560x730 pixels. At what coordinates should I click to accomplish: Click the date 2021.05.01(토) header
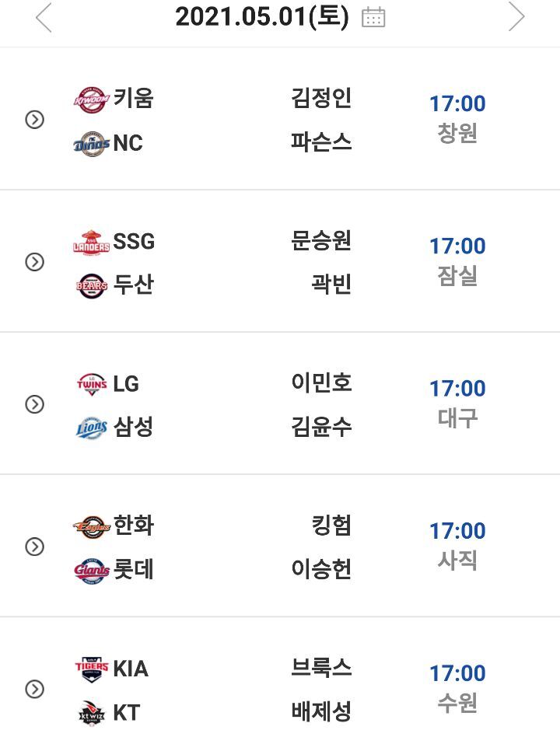coord(261,16)
